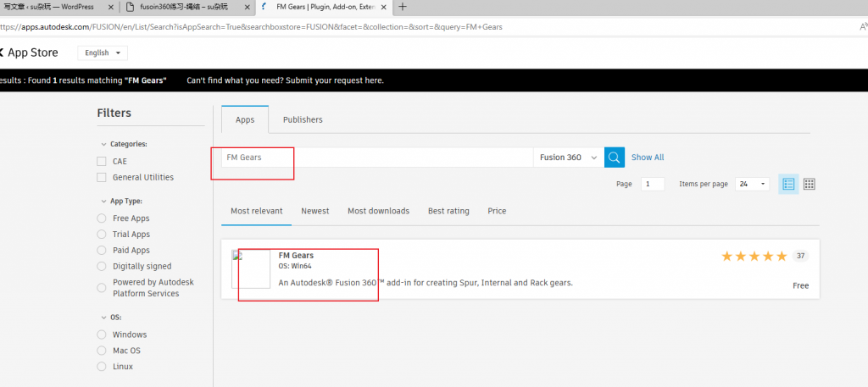Click the FM Gears app thumbnail
Viewport: 868px width, 387px height.
[x=251, y=269]
